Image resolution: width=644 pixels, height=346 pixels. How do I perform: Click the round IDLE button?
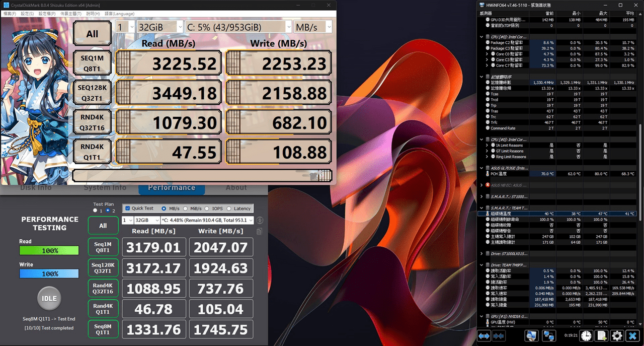tap(49, 298)
